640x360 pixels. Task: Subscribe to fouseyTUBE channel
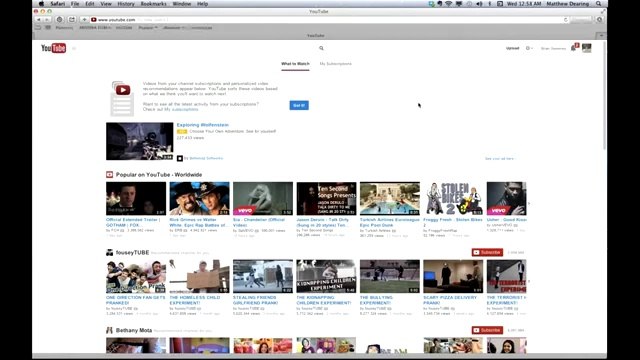pos(487,253)
